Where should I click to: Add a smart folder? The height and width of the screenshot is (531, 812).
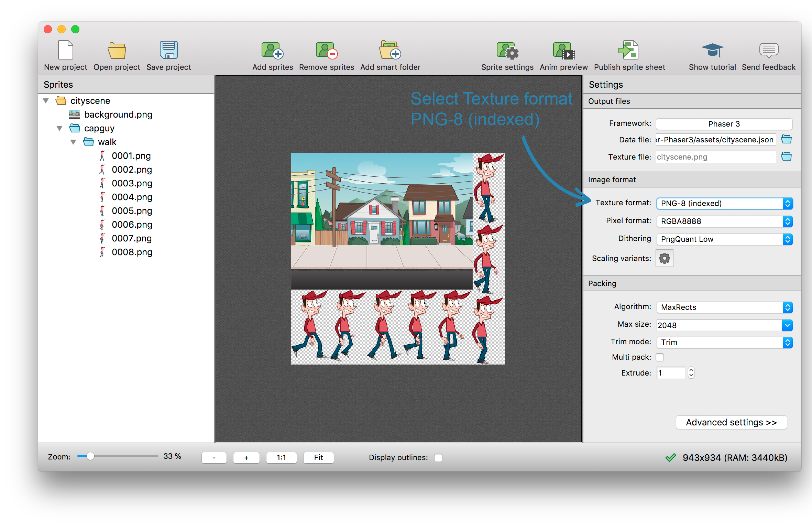(390, 54)
